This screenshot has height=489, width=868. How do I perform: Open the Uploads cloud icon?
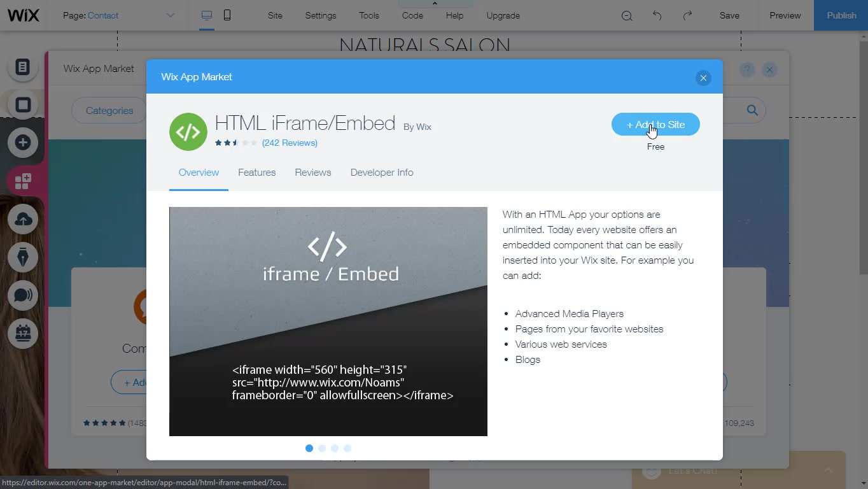[x=23, y=220]
